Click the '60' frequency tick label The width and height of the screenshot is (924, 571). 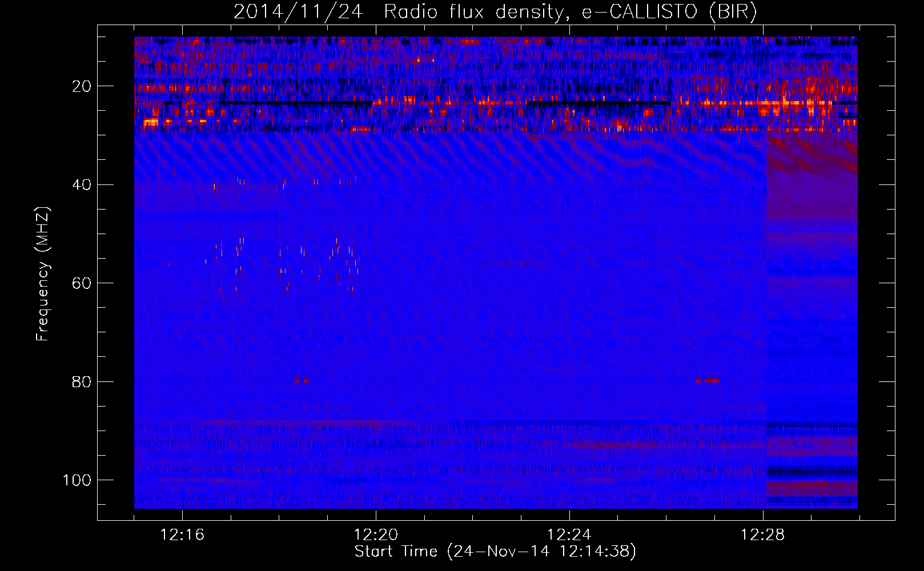pyautogui.click(x=82, y=283)
